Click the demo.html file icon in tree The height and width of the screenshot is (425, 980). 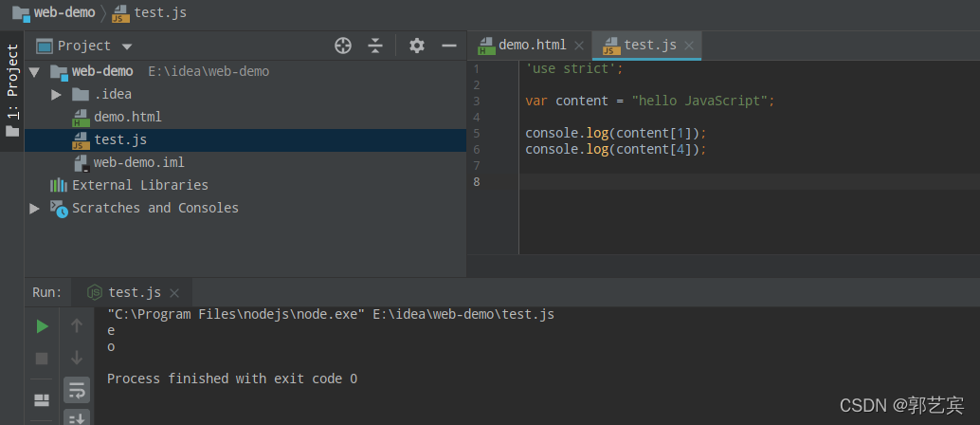tap(81, 117)
